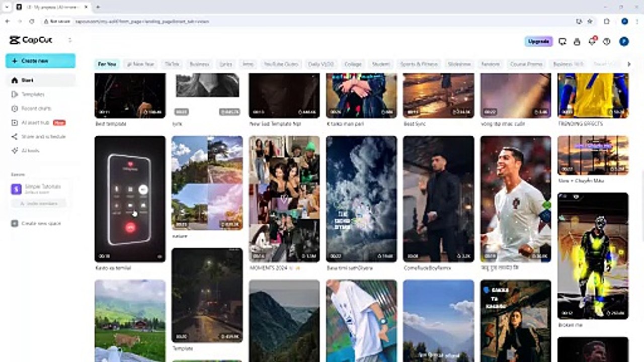
Task: Select the Lyrics category tab
Action: click(226, 64)
